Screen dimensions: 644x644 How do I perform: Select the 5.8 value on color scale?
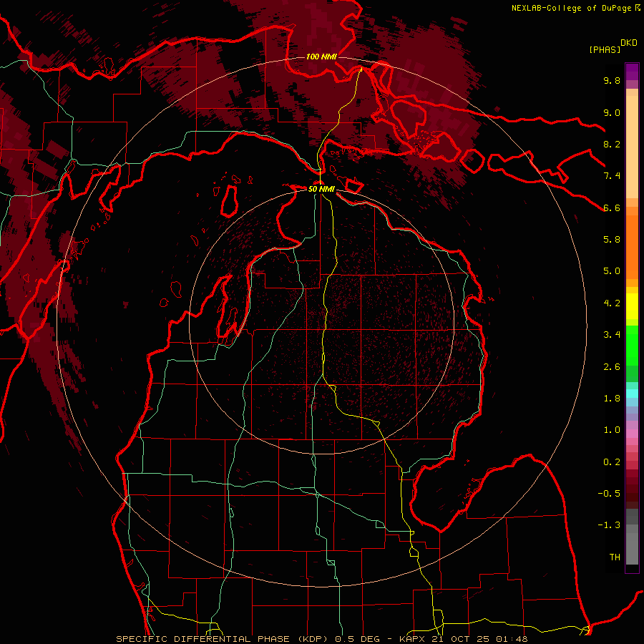pyautogui.click(x=612, y=240)
